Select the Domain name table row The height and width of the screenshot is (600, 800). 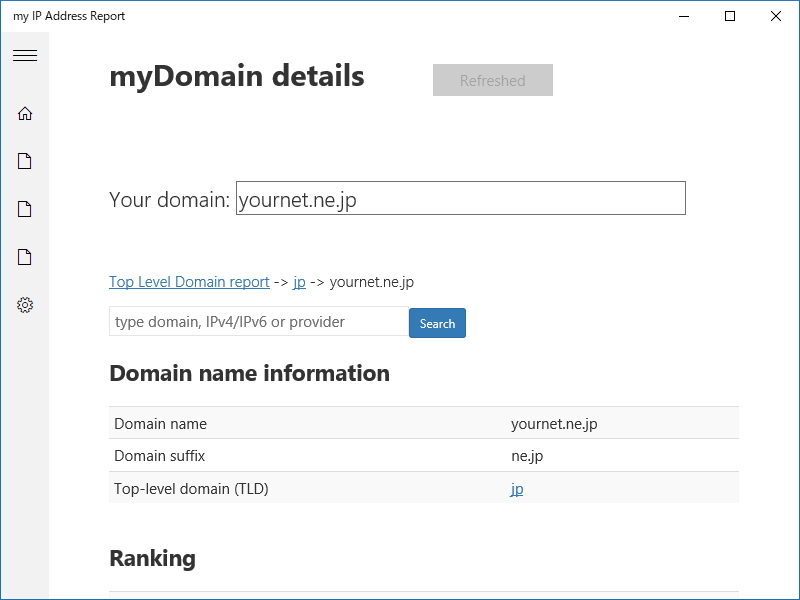423,423
